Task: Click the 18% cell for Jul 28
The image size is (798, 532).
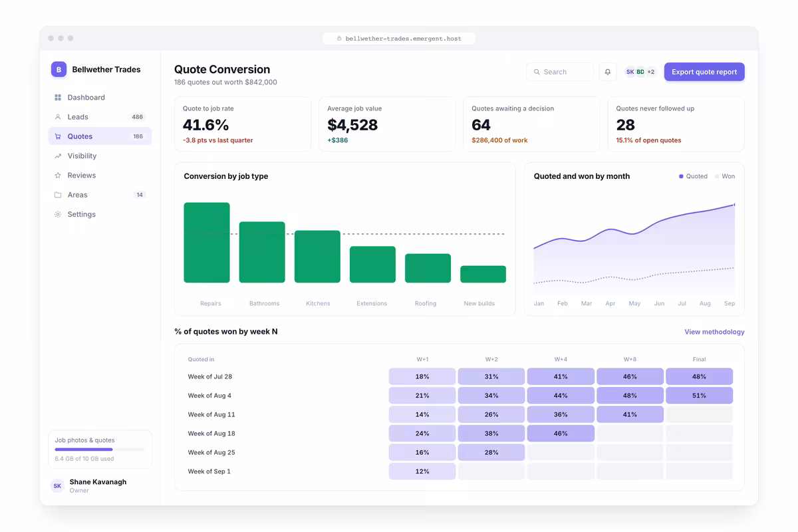Action: [422, 376]
